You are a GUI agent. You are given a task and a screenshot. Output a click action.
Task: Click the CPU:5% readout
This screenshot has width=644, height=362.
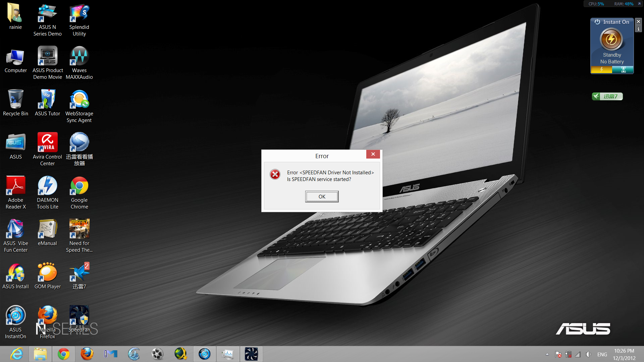click(x=596, y=4)
